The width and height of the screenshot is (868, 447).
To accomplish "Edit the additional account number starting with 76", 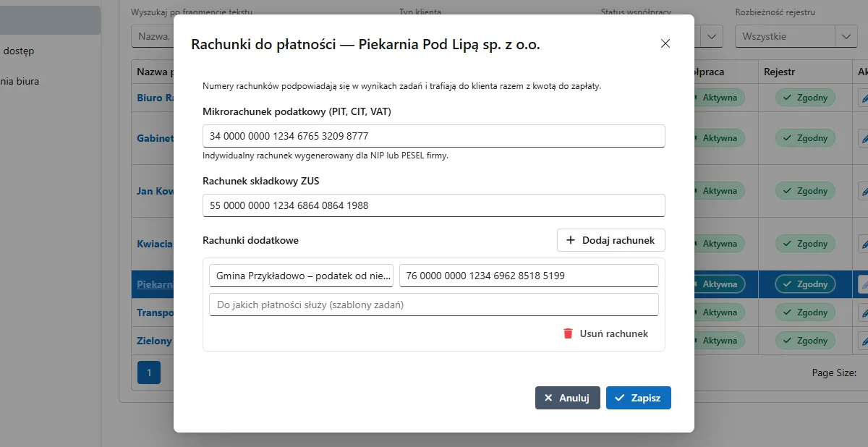I will 529,276.
